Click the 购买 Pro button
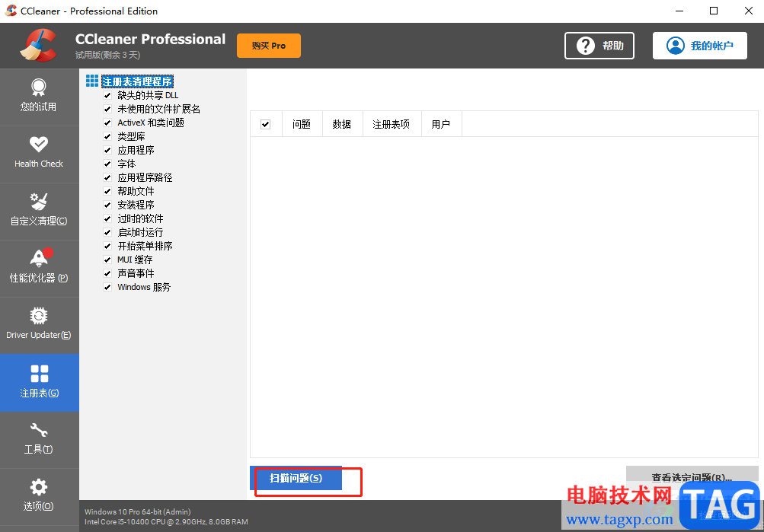This screenshot has height=532, width=764. click(268, 46)
